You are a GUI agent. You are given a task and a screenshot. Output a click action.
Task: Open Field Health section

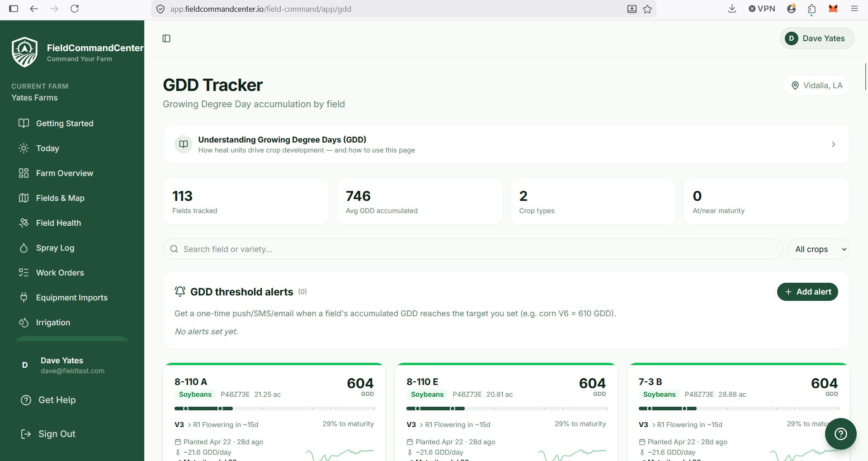coord(72,223)
